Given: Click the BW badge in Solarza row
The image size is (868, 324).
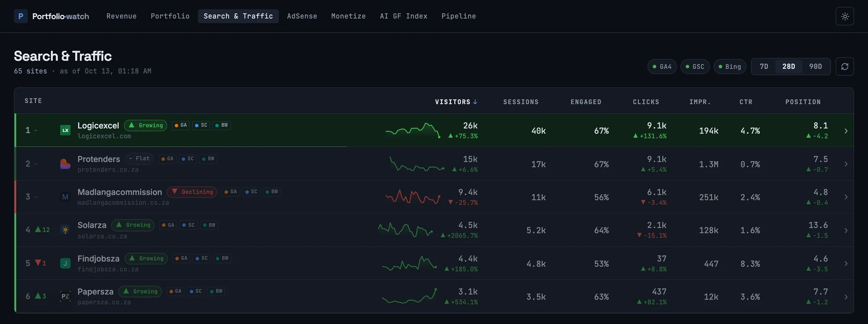Looking at the screenshot, I should 209,225.
